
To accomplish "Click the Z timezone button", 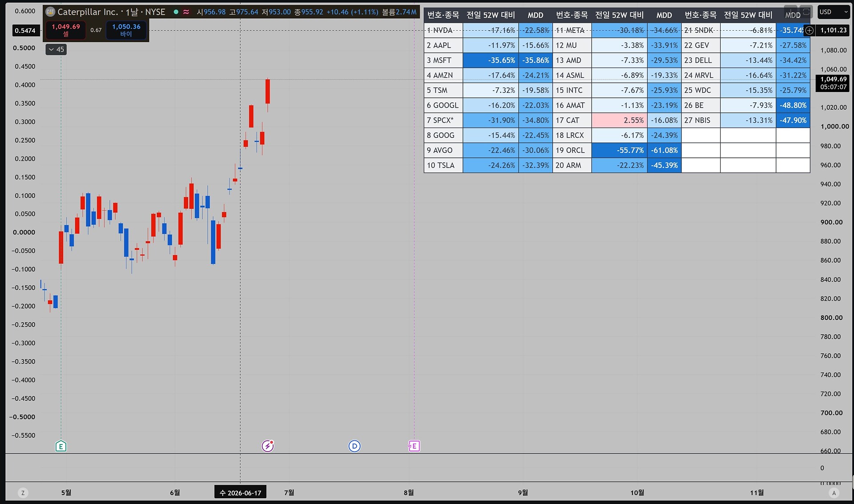I will [x=23, y=492].
